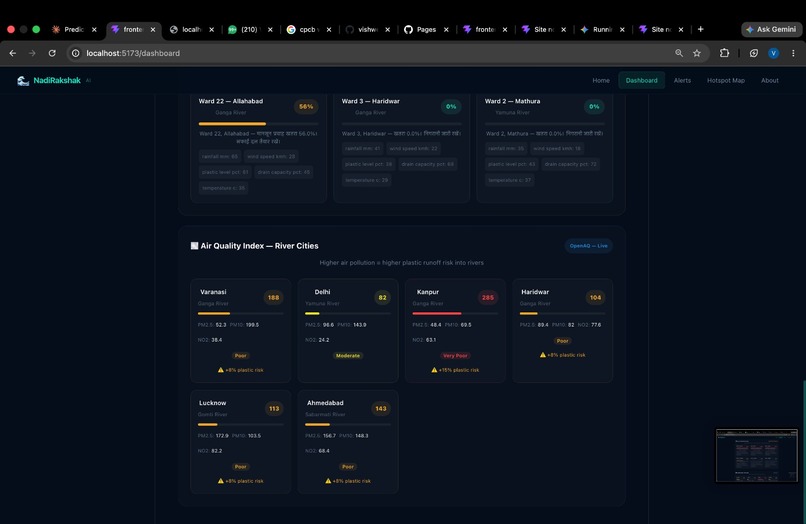Switch to the Pages GitHub tab
The width and height of the screenshot is (806, 524).
coord(426,29)
